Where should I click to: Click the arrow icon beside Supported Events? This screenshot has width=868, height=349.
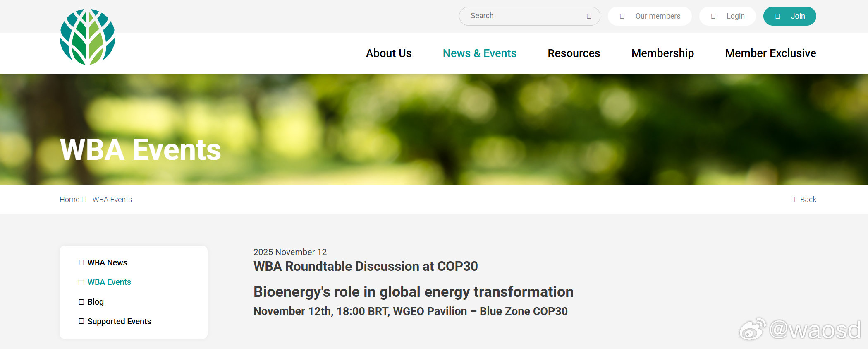coord(81,321)
